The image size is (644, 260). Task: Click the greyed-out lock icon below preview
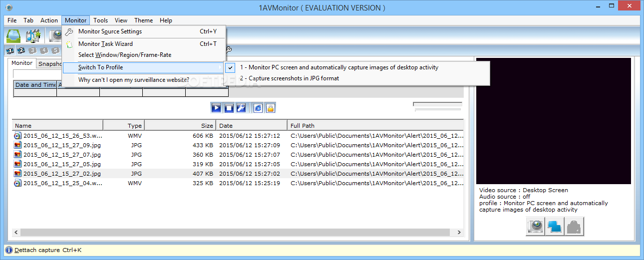pos(574,226)
